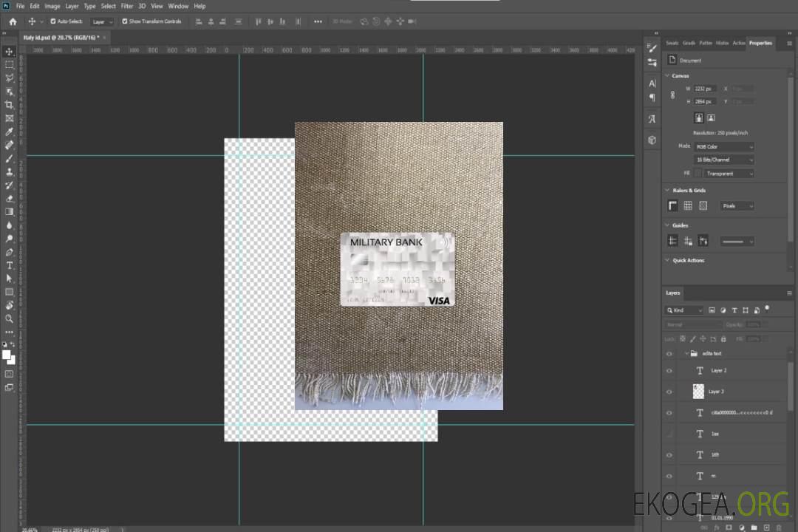The width and height of the screenshot is (798, 532).
Task: Select the Horizontal Type tool
Action: 10,265
